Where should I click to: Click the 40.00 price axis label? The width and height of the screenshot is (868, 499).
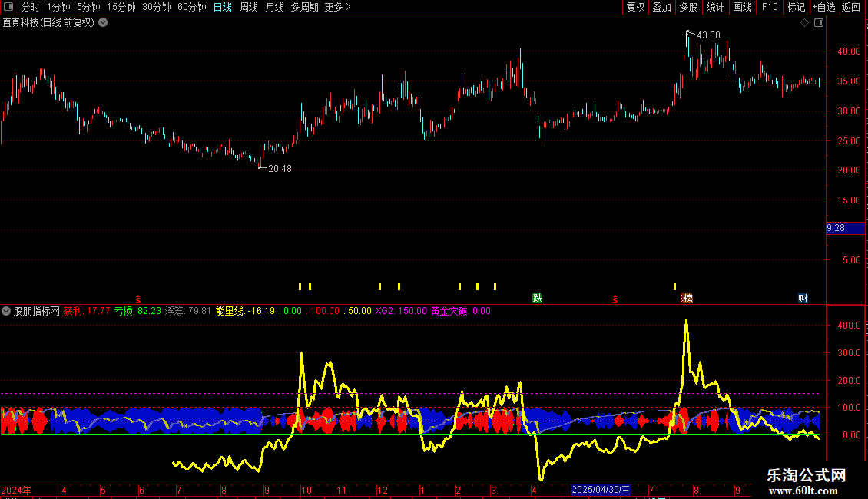point(849,51)
